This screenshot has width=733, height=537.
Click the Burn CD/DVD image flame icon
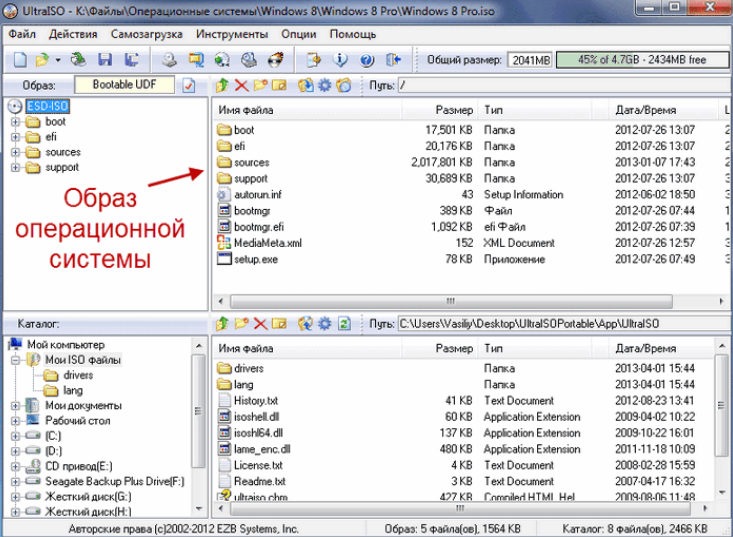coord(275,60)
